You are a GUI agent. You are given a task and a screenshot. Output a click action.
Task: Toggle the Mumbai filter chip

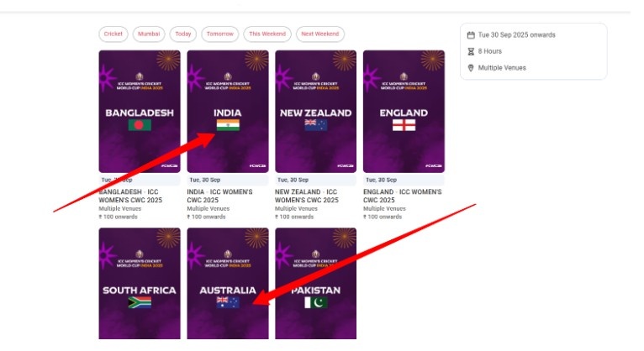(x=148, y=34)
